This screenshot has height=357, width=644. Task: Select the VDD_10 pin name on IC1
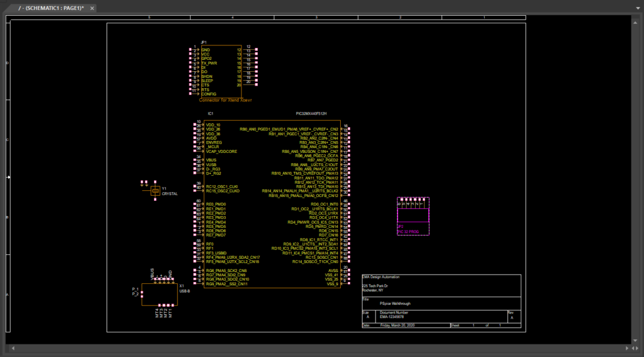213,125
